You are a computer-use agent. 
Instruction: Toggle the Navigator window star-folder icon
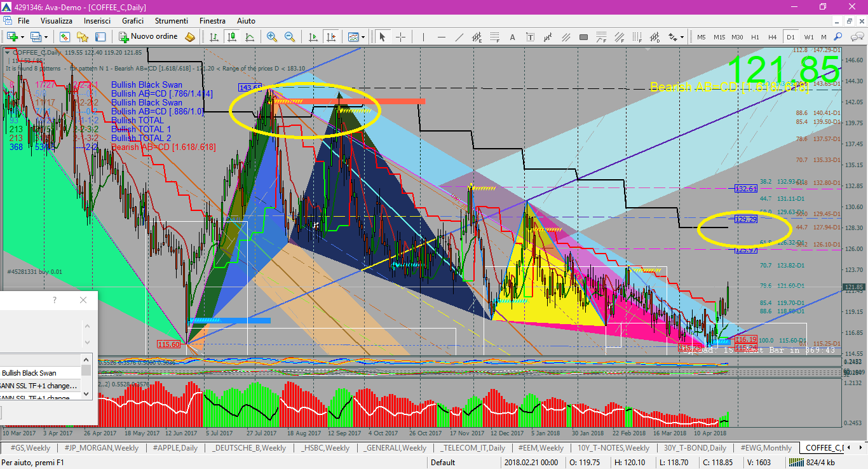(x=83, y=37)
